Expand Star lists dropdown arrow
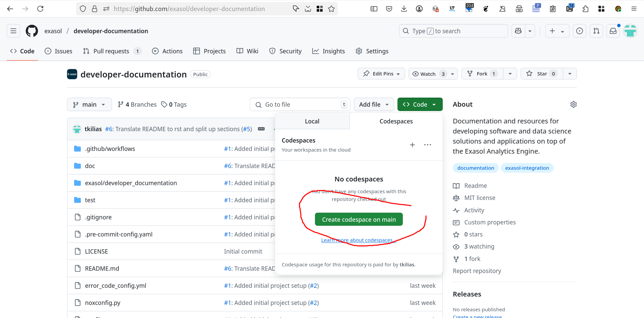Image resolution: width=644 pixels, height=318 pixels. [x=570, y=74]
